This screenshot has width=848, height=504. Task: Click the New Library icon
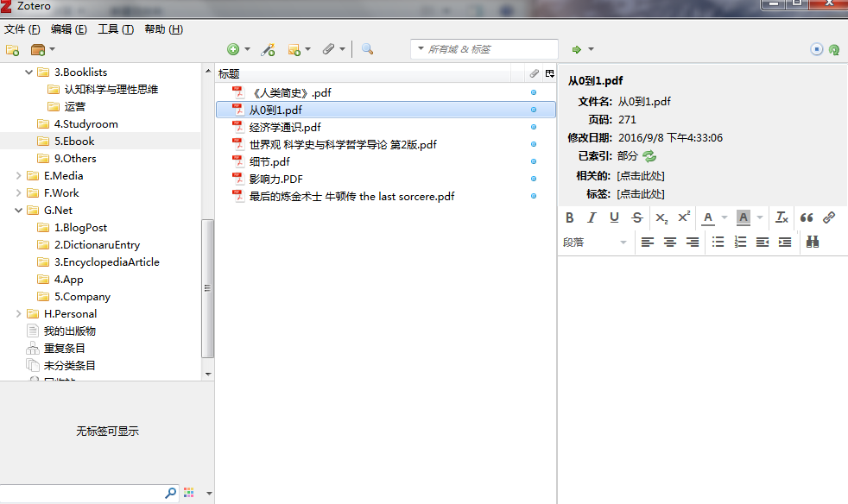pyautogui.click(x=38, y=50)
